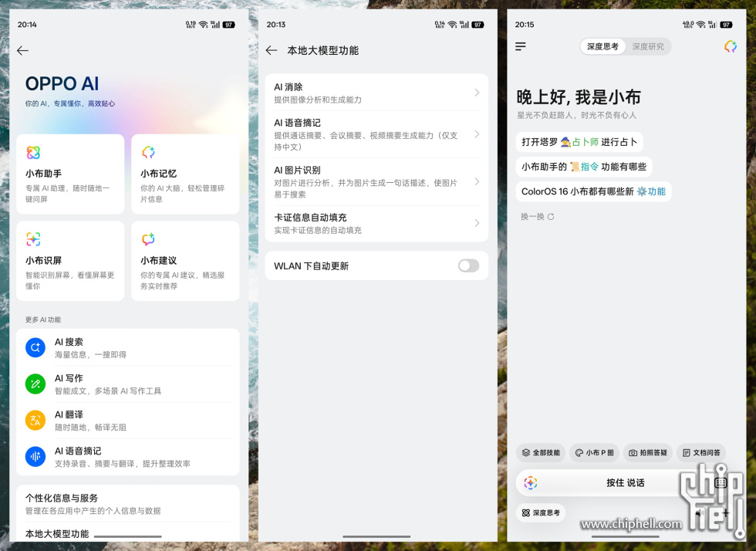The height and width of the screenshot is (551, 756).
Task: Ask about ColorOS 16 new features suggestion
Action: click(593, 191)
